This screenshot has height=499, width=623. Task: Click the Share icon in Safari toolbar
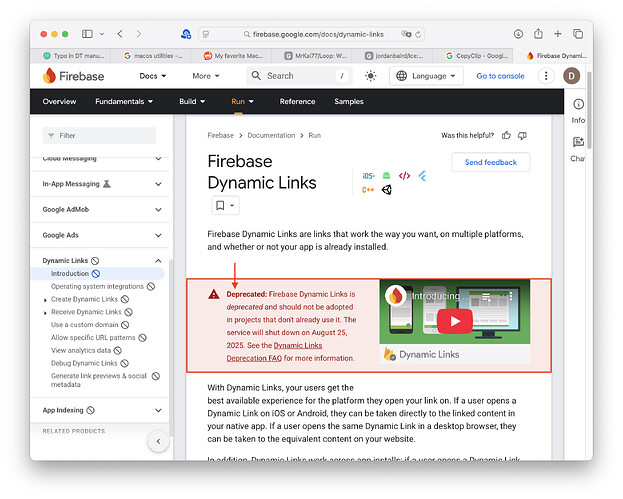(x=538, y=34)
